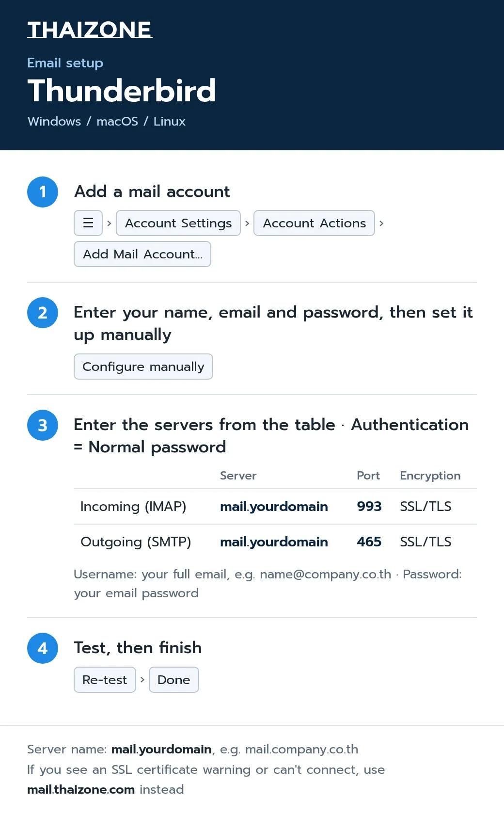
Task: Click the Configure manually button label
Action: point(143,367)
